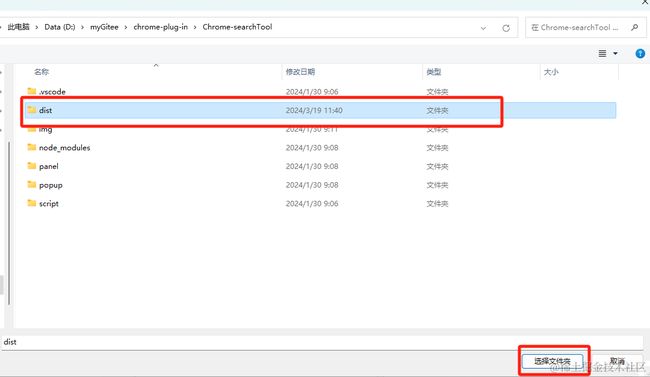650x377 pixels.
Task: Expand the address bar history dropdown
Action: [483, 28]
